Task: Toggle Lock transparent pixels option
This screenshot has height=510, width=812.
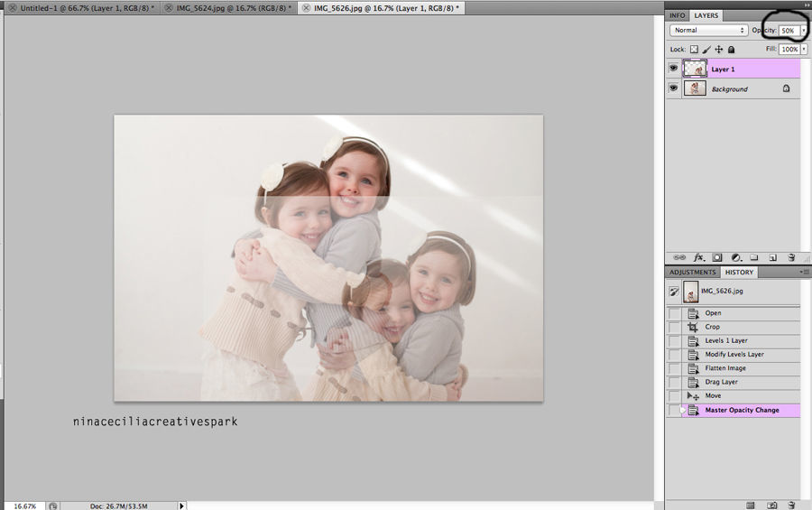Action: tap(694, 50)
